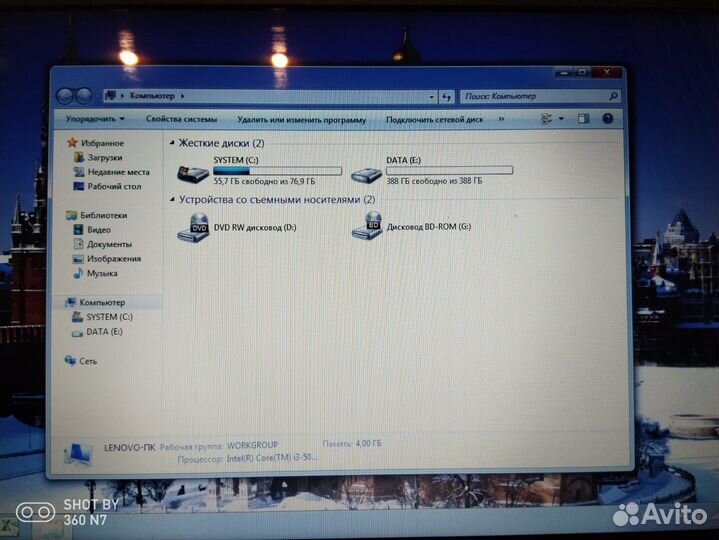Click the 'Дисковод BD-ROM (G:)' label

click(x=429, y=226)
